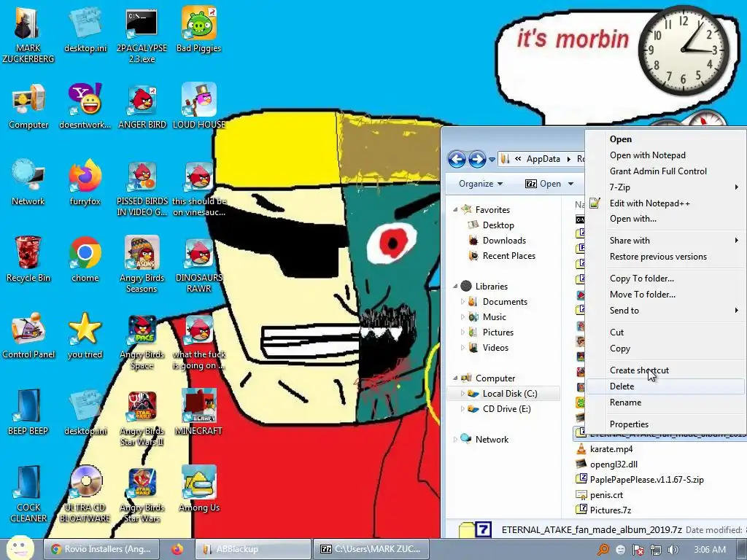Open the arrow next to the 7z Open button
Image resolution: width=747 pixels, height=560 pixels.
point(570,184)
